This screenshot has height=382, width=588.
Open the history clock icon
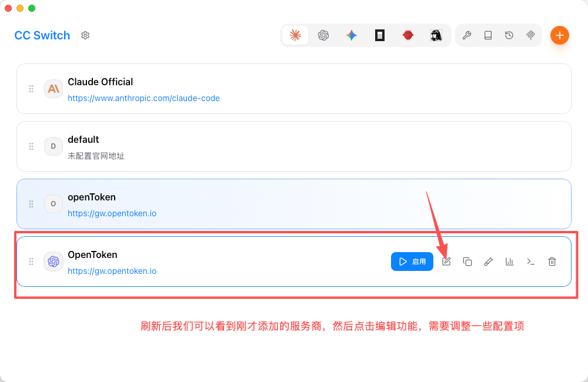point(509,35)
